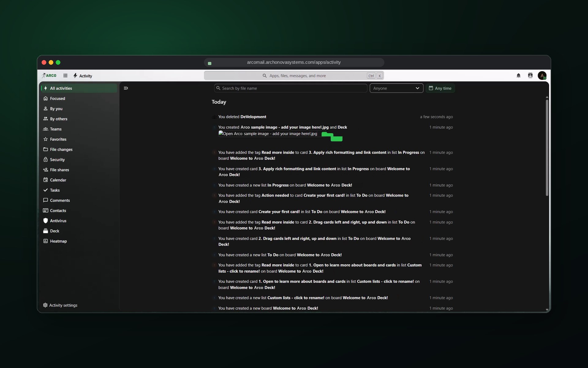The height and width of the screenshot is (368, 588).
Task: Open the Any time date filter
Action: [x=440, y=88]
